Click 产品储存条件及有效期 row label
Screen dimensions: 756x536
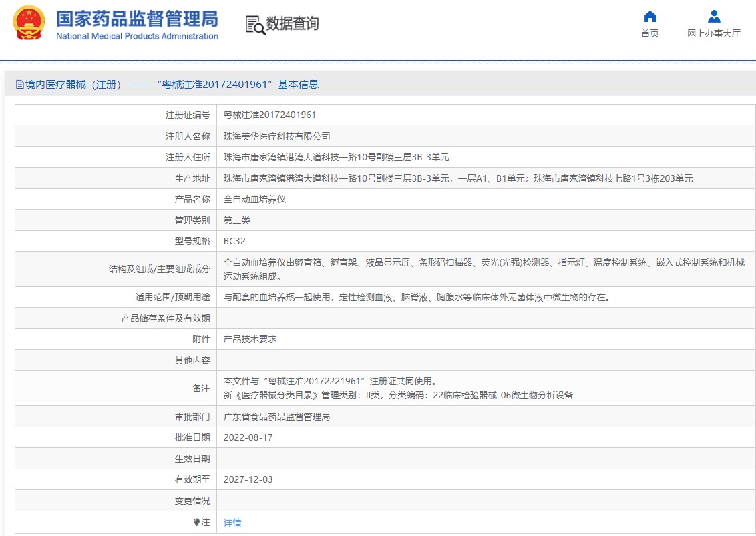[166, 318]
